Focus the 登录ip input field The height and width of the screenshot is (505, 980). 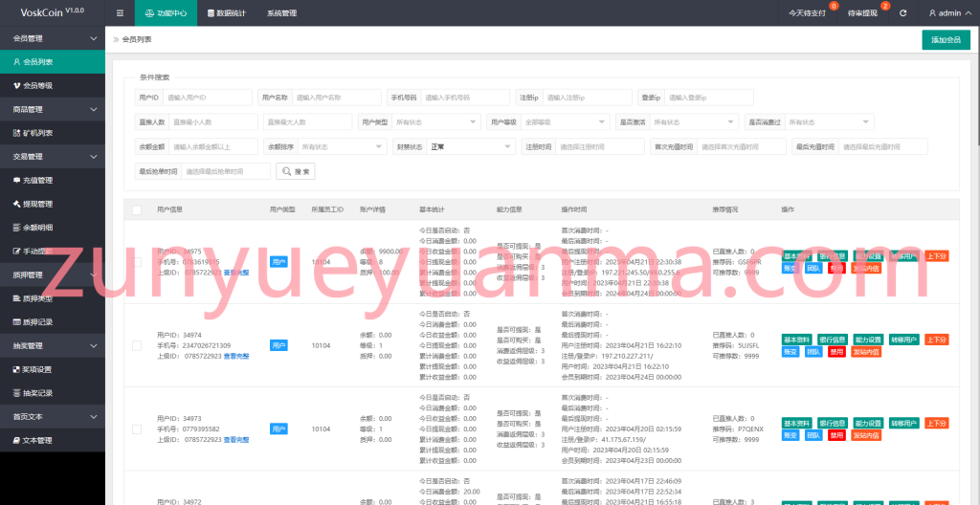tap(709, 98)
